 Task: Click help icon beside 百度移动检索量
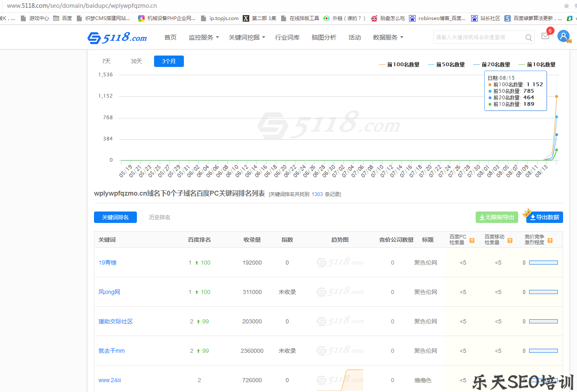(510, 241)
